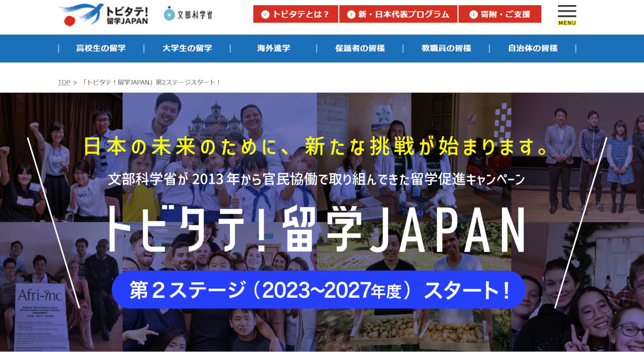
Task: Open the 保護者の皆様 menu
Action: click(x=360, y=48)
